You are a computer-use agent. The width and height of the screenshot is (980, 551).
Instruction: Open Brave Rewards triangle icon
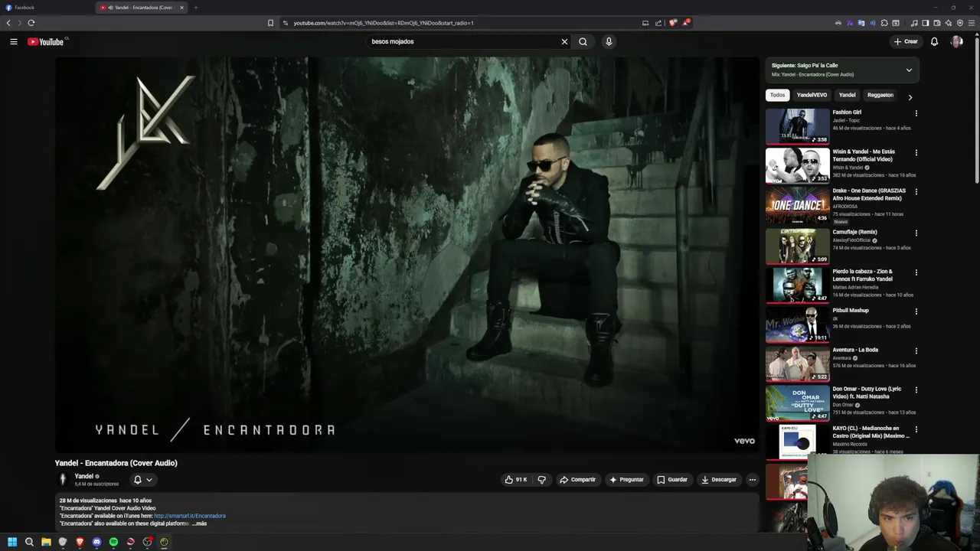686,23
